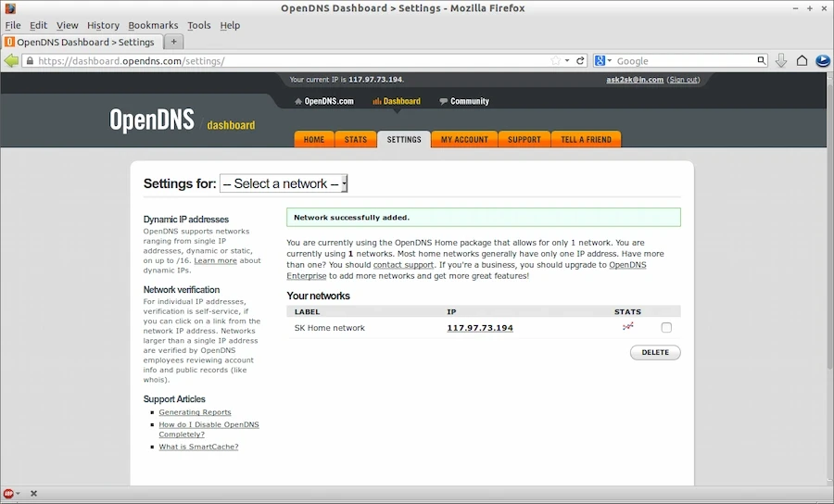The height and width of the screenshot is (504, 834).
Task: Reload the page with the refresh icon
Action: [580, 60]
